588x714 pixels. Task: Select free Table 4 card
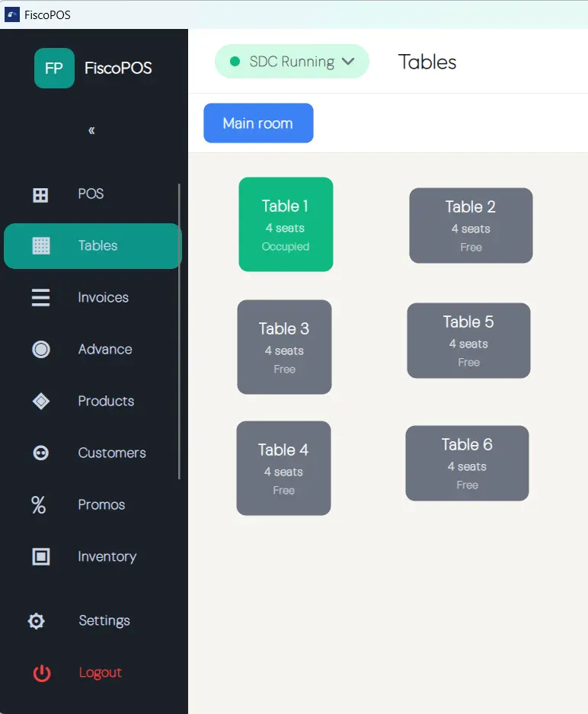(283, 468)
